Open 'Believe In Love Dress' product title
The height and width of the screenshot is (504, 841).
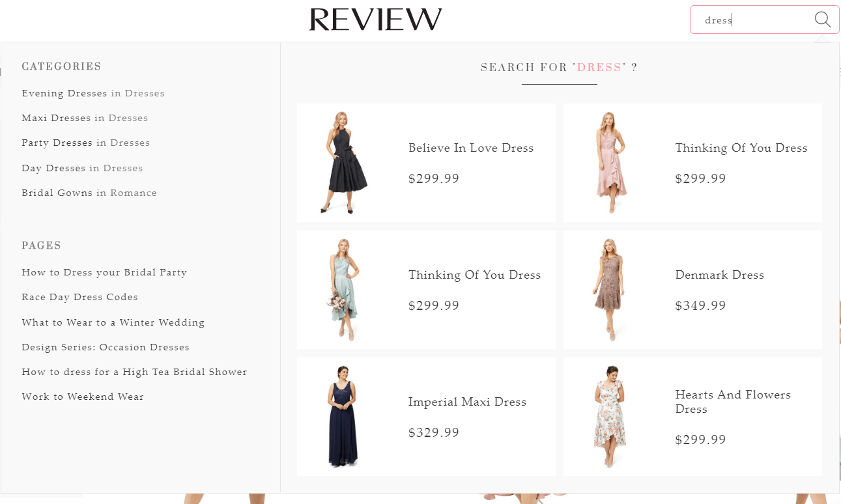click(x=471, y=148)
